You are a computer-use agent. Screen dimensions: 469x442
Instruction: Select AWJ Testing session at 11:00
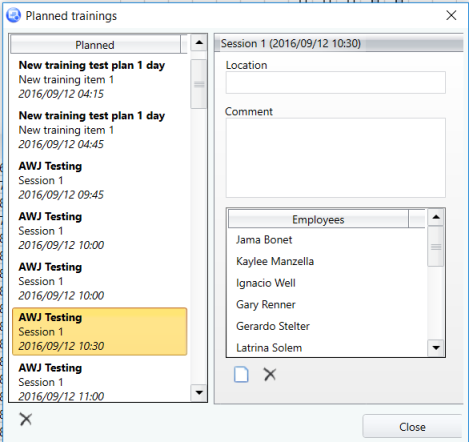pyautogui.click(x=99, y=381)
